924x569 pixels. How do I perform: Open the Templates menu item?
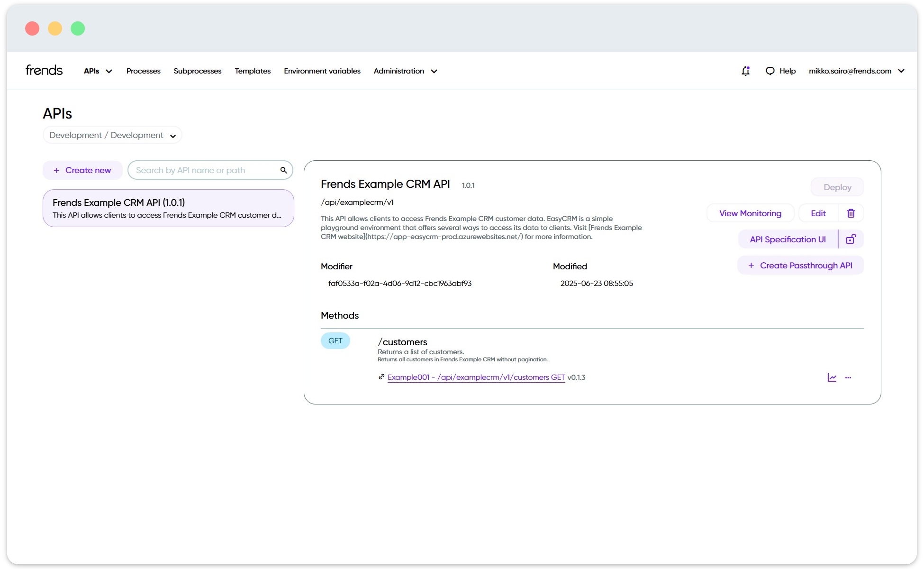[253, 71]
